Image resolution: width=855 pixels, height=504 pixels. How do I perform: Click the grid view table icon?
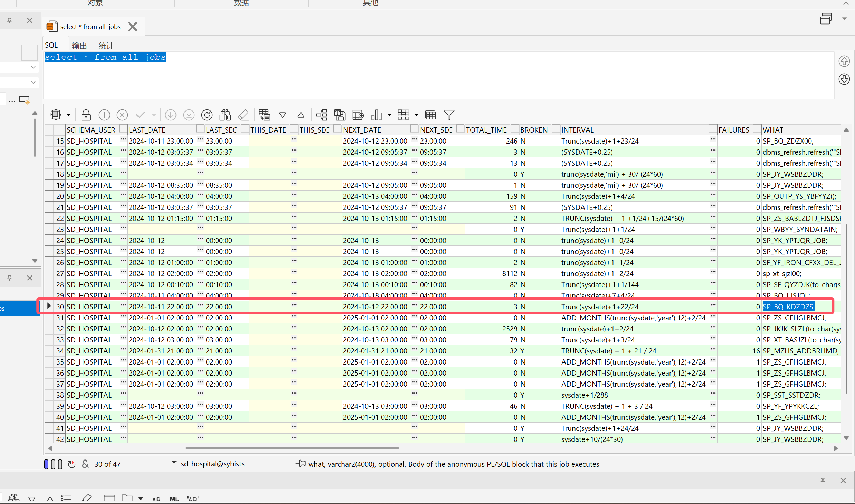(x=430, y=115)
